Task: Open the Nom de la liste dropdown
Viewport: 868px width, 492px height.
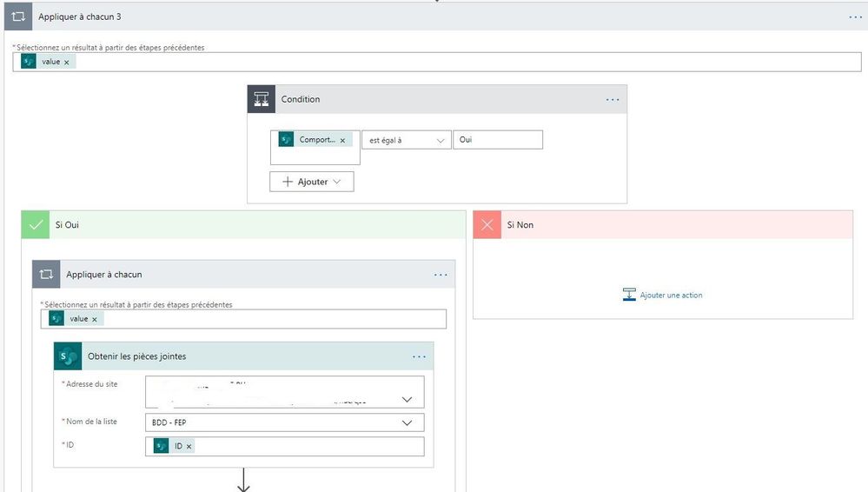Action: tap(407, 422)
